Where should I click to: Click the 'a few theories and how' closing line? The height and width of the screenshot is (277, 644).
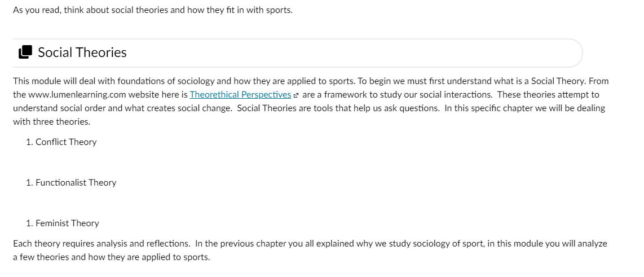[x=111, y=257]
